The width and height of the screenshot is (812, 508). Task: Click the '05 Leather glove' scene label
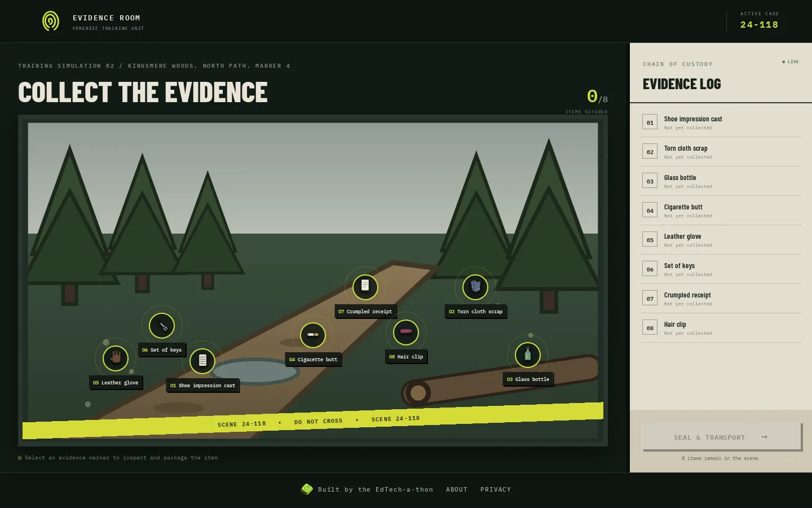tap(116, 383)
